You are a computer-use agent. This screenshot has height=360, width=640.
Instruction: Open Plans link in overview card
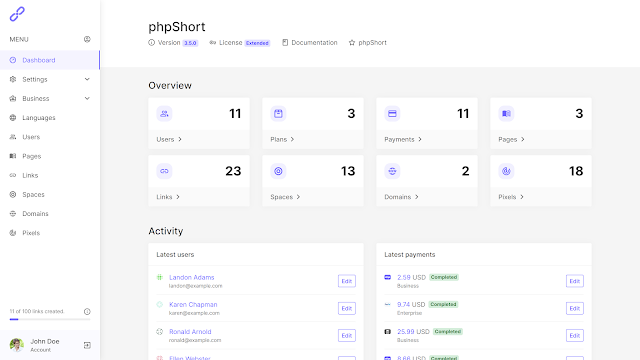coord(282,139)
